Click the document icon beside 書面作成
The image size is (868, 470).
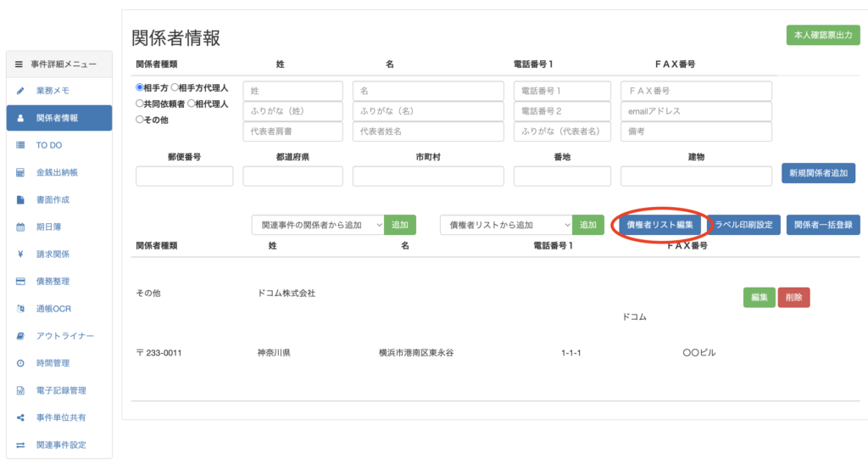point(20,199)
